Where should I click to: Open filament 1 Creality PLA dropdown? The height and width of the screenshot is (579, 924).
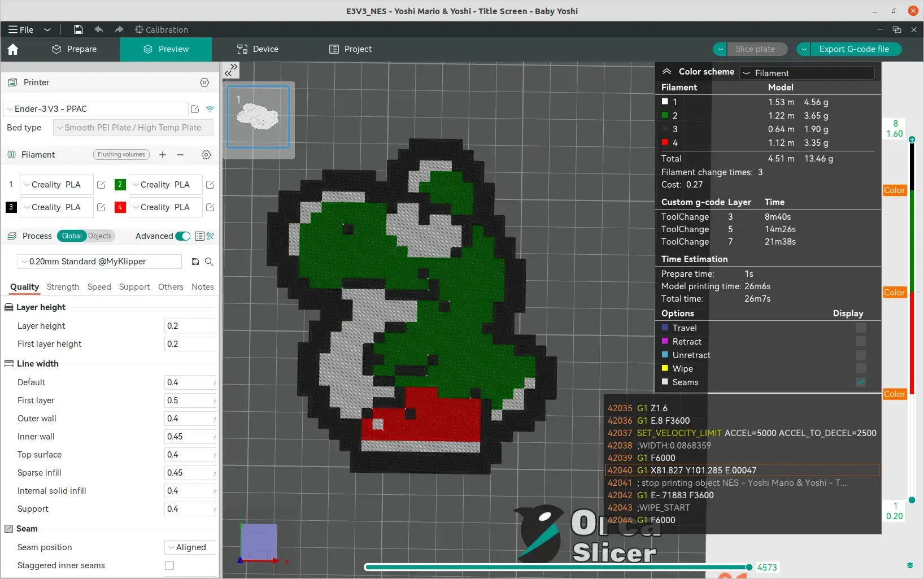pyautogui.click(x=56, y=185)
